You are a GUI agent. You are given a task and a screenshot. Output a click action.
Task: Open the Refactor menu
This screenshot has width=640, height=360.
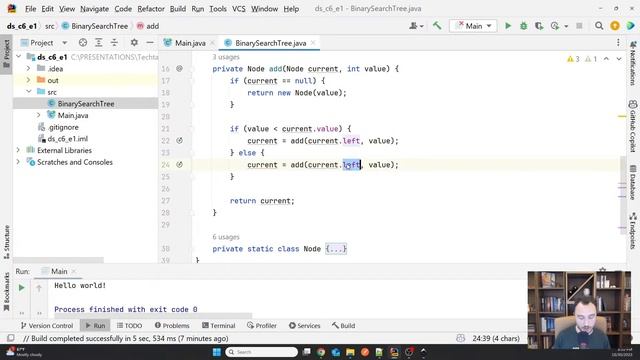tap(151, 9)
